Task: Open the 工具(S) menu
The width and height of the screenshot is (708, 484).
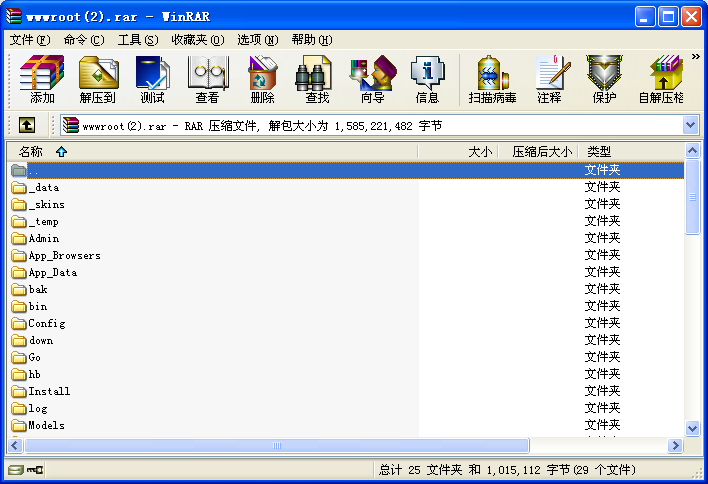Action: [x=138, y=40]
